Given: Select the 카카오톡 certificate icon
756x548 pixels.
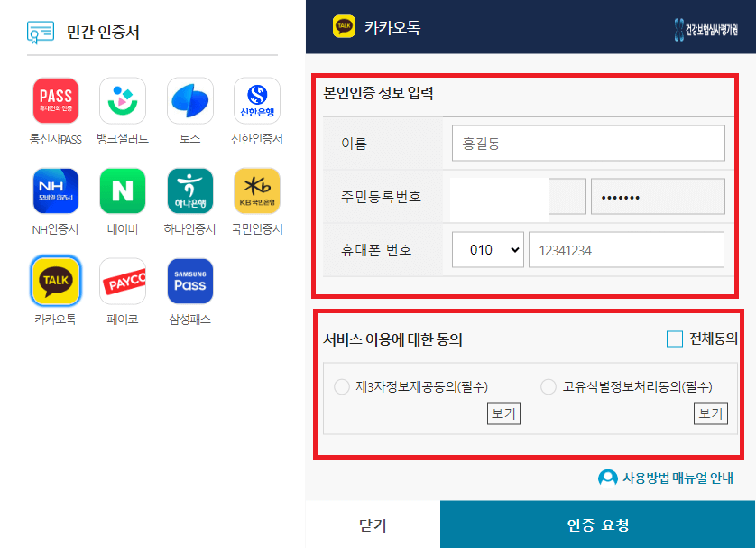Looking at the screenshot, I should click(55, 281).
